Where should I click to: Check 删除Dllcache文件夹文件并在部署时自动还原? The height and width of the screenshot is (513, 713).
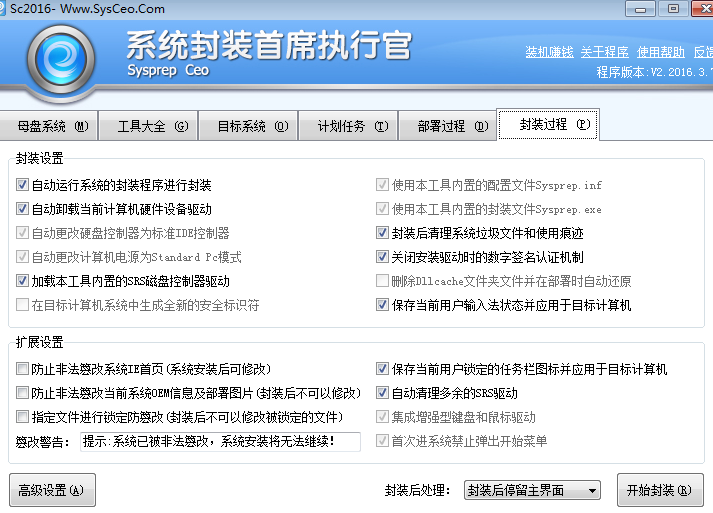(382, 281)
